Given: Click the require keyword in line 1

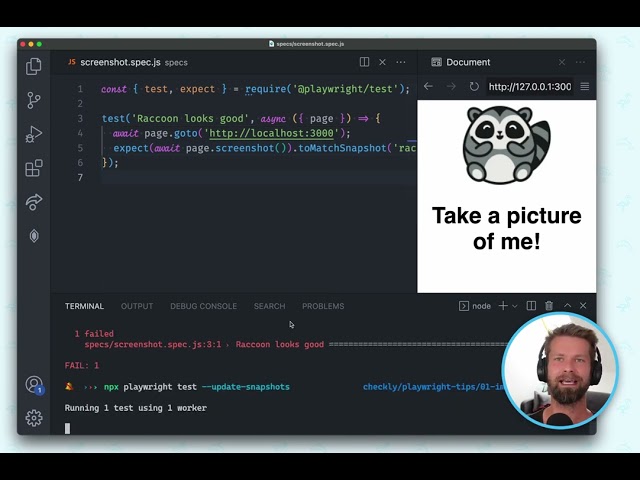Looking at the screenshot, I should point(266,89).
